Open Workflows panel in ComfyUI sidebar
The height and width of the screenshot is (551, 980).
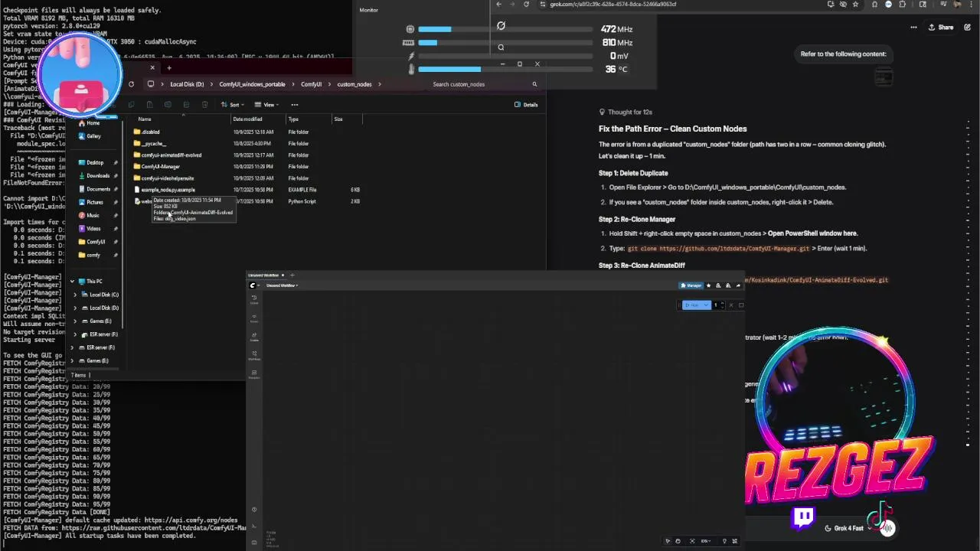254,355
